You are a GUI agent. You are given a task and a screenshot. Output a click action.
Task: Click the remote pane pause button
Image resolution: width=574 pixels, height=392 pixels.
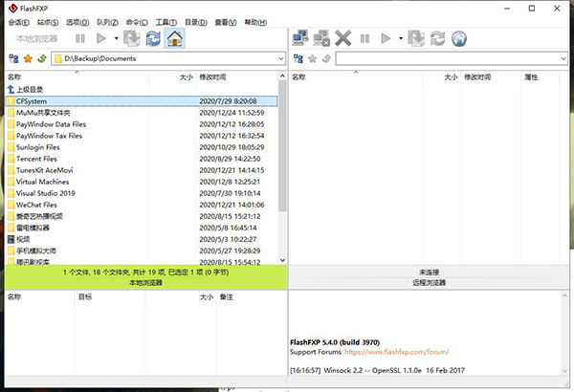(364, 38)
